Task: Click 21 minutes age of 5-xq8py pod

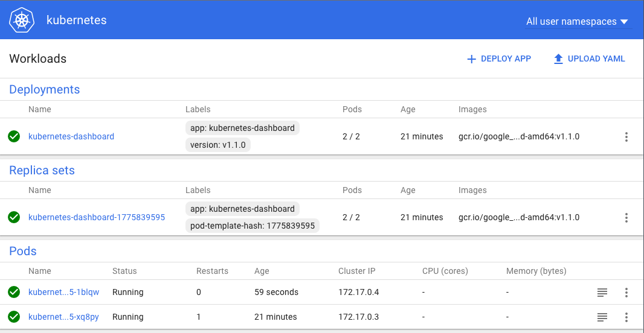Action: click(275, 317)
